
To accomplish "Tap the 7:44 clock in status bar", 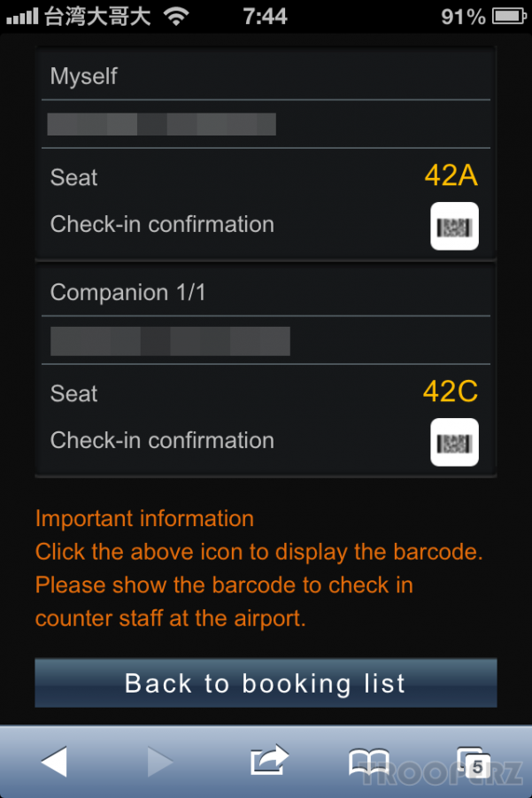I will [x=265, y=16].
